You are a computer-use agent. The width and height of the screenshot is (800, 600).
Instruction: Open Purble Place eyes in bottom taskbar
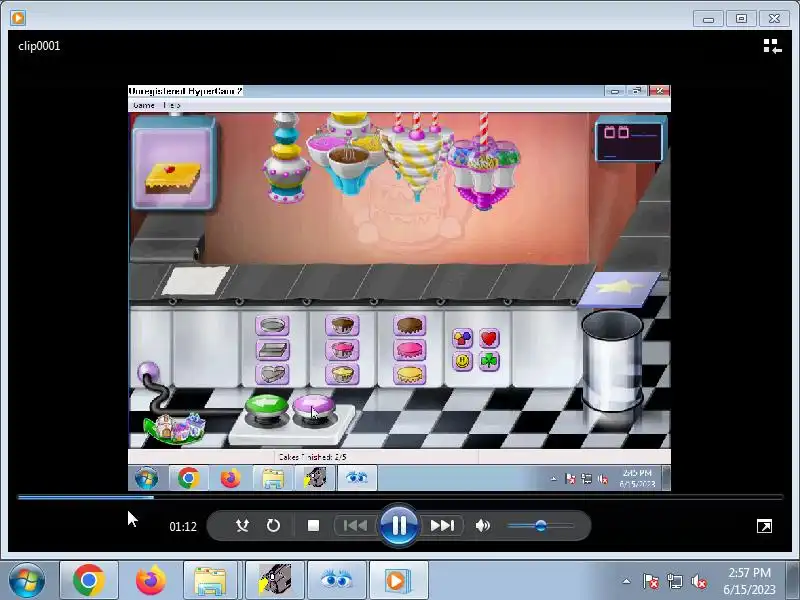(x=337, y=581)
